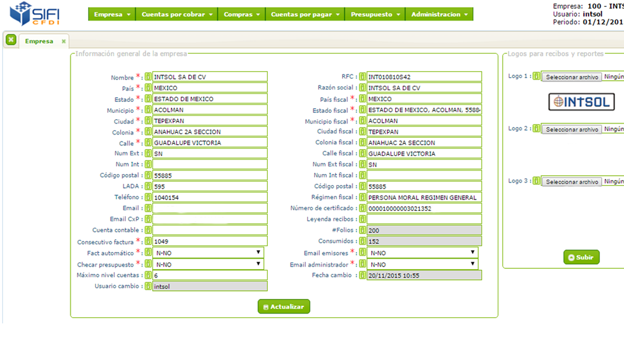The image size is (624, 364).
Task: Click the SIFI CFDI logo
Action: [34, 13]
